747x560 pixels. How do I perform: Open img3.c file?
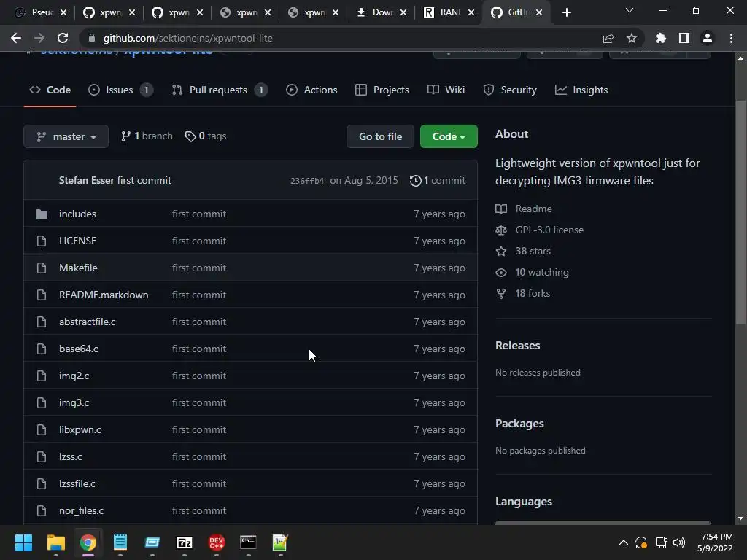[x=74, y=402]
